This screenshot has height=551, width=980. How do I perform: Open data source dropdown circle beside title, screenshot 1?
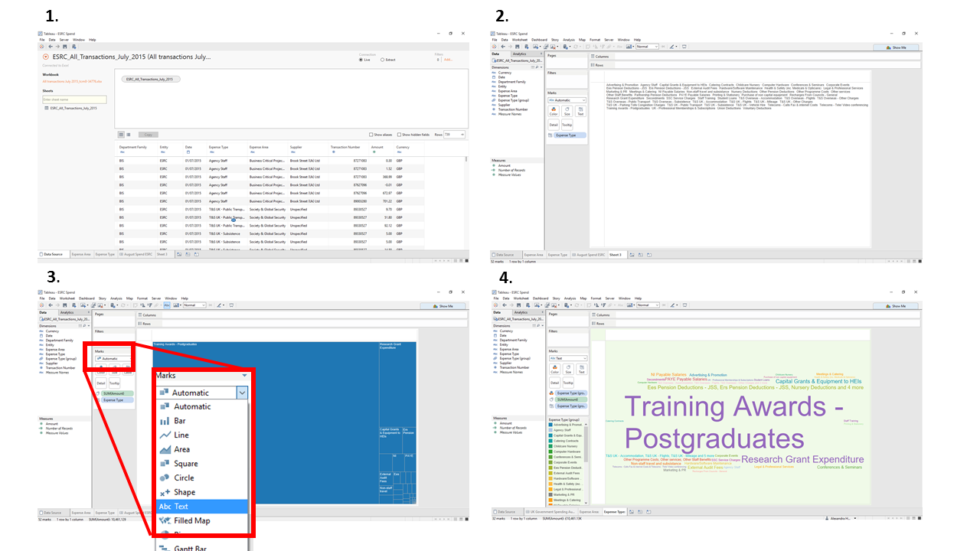[46, 57]
